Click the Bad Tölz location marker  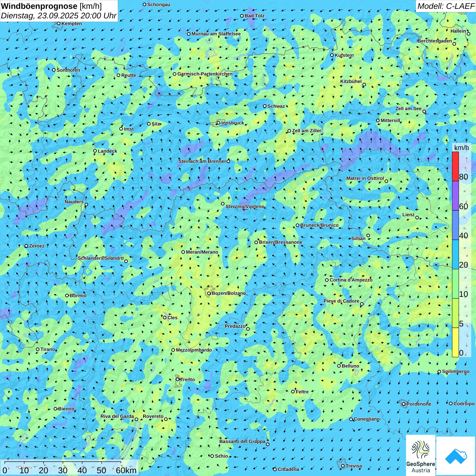click(242, 16)
